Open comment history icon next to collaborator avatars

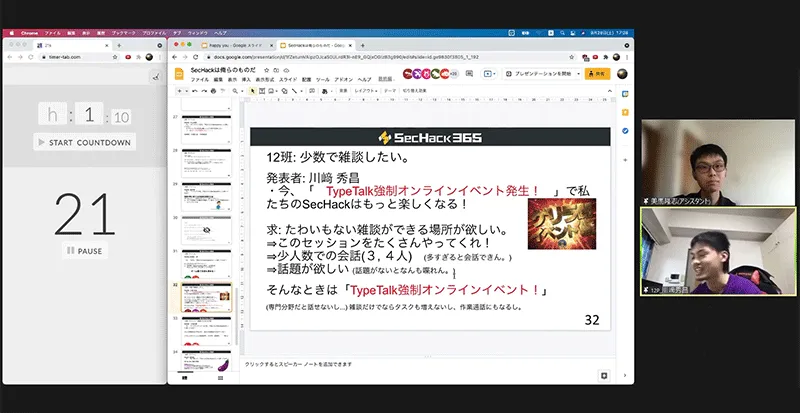tap(469, 74)
